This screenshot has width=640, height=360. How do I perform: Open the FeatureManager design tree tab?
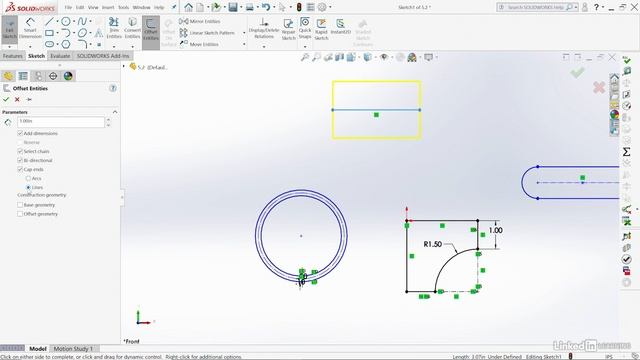tap(8, 76)
